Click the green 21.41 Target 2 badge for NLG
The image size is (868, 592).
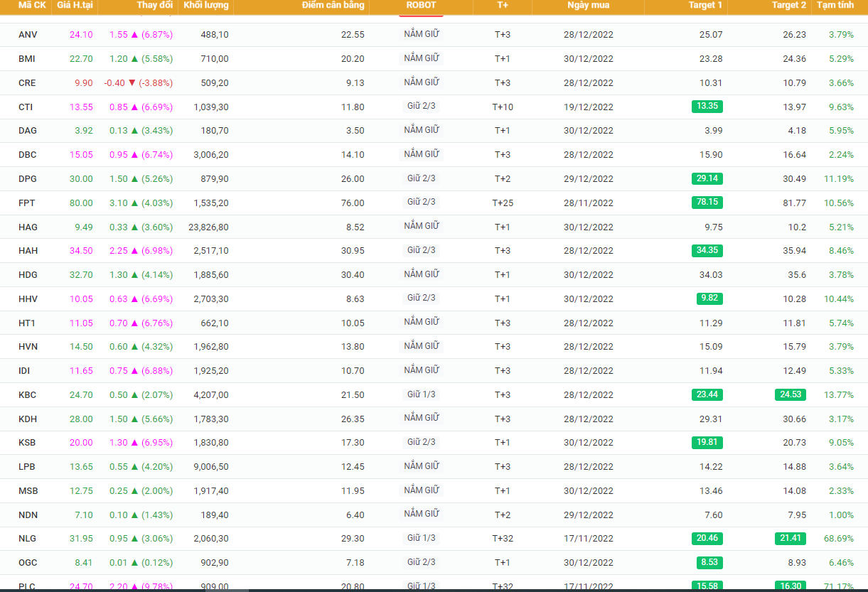[x=791, y=538]
